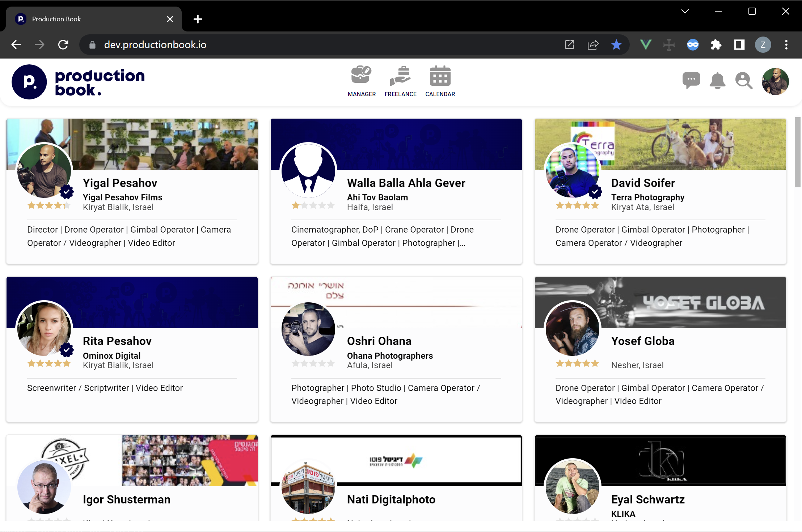Click the page vertical scrollbar
The width and height of the screenshot is (802, 532).
(797, 152)
